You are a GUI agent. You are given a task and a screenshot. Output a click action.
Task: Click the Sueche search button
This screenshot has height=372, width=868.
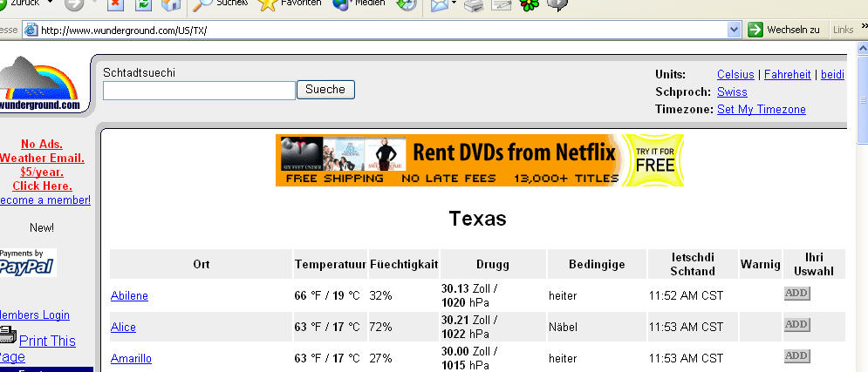pyautogui.click(x=325, y=90)
